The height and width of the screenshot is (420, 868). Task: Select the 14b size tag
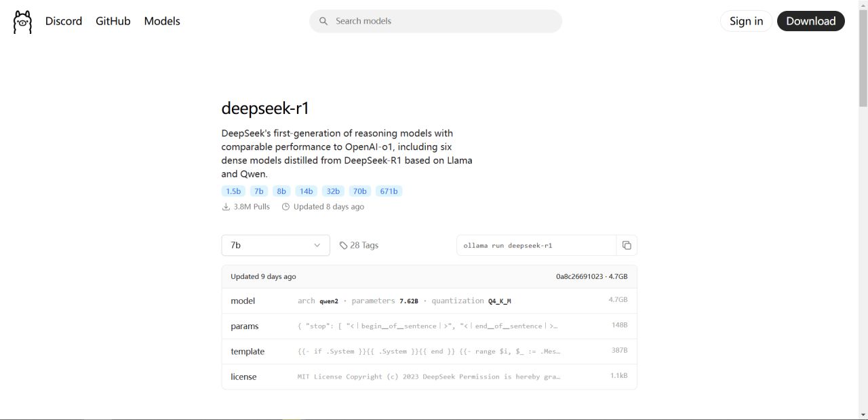(307, 191)
